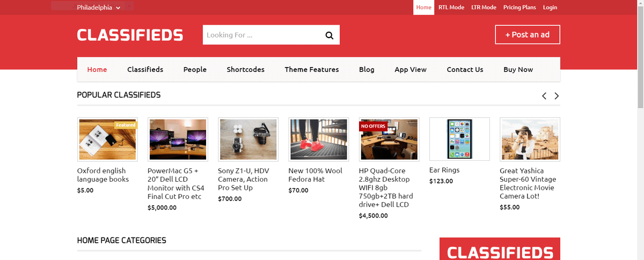Click the CLASSIFIEDS site logo

tap(130, 35)
